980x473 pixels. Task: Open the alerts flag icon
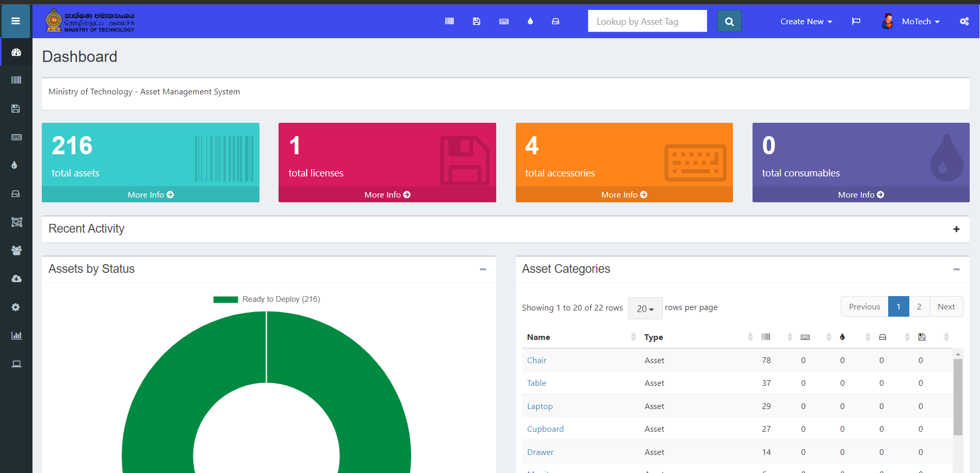[x=856, y=21]
